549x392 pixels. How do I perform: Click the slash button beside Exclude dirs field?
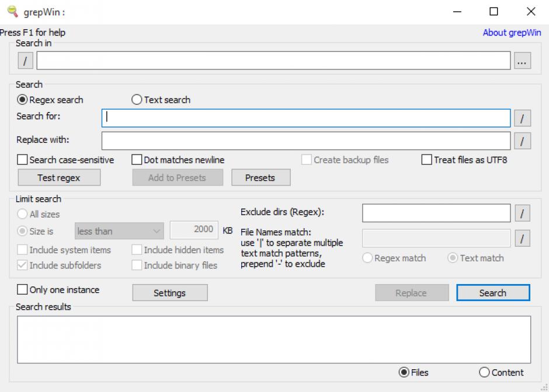click(522, 213)
